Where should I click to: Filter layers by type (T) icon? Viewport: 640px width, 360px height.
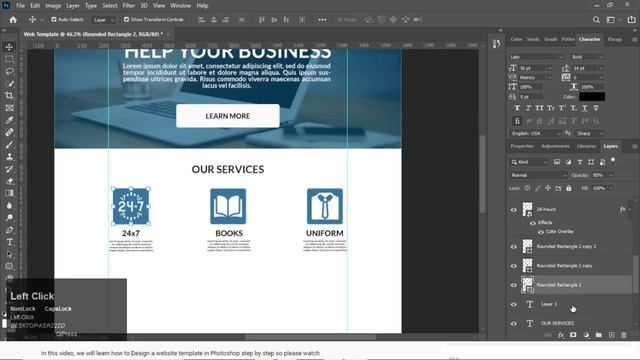point(580,162)
